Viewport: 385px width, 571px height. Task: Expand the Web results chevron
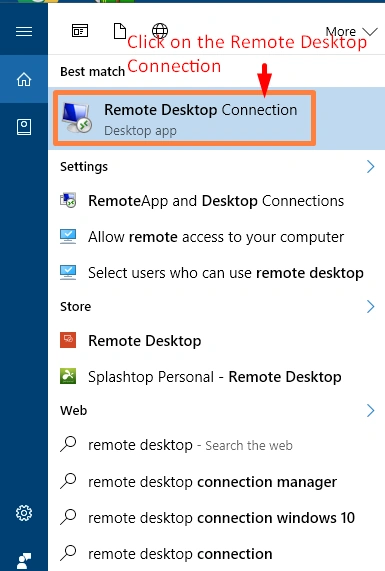coord(370,410)
